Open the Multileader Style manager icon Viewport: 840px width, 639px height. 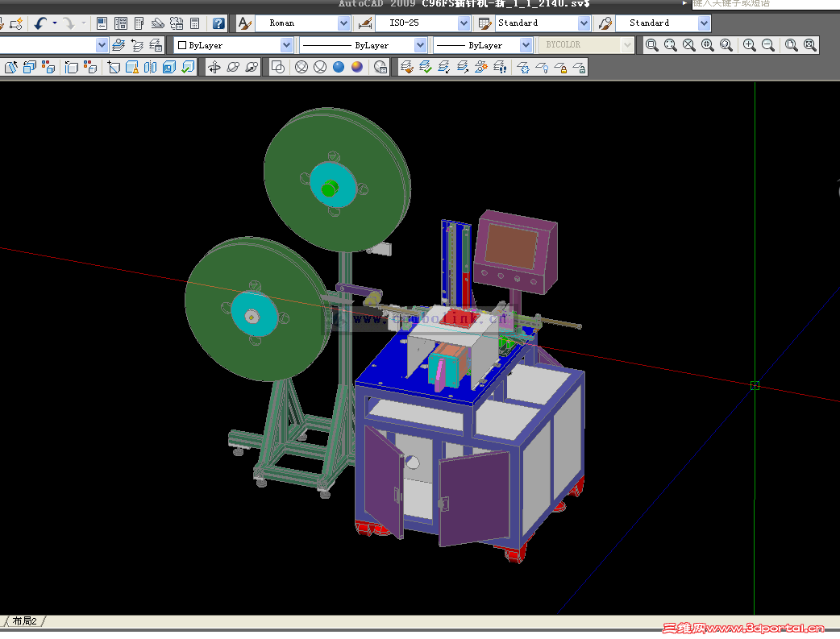coord(605,23)
